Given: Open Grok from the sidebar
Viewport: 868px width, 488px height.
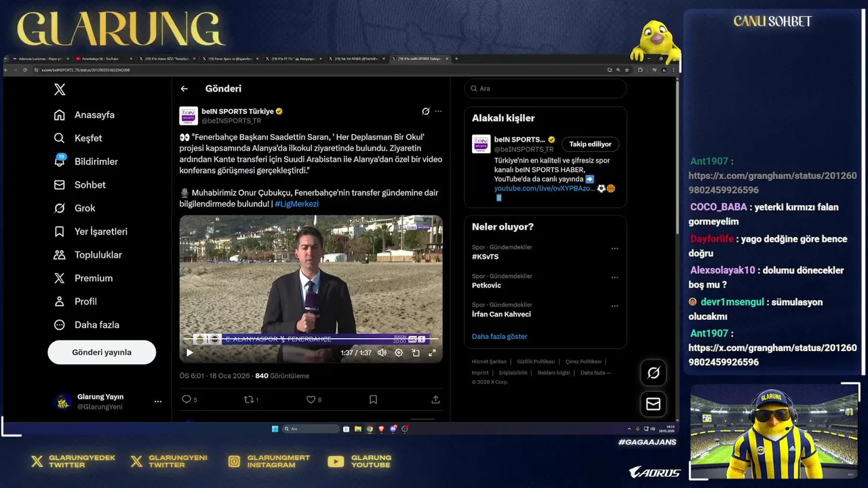Looking at the screenshot, I should pyautogui.click(x=75, y=208).
